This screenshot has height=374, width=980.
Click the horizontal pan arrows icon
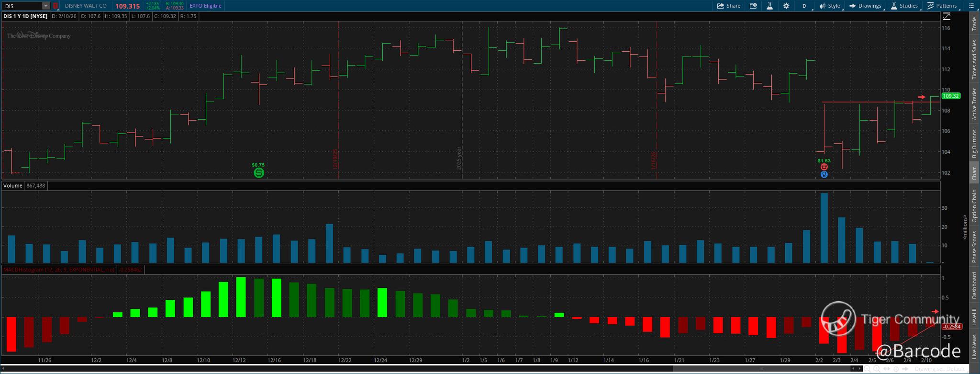coord(887,369)
